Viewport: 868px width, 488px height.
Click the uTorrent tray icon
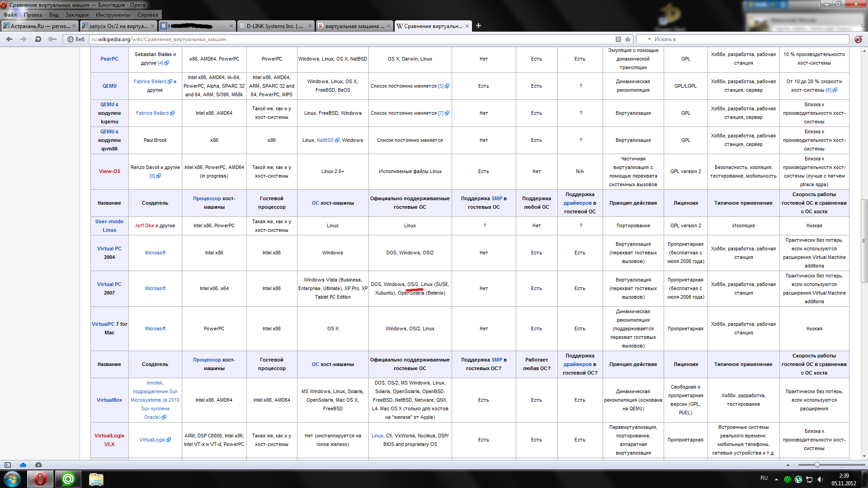click(798, 479)
